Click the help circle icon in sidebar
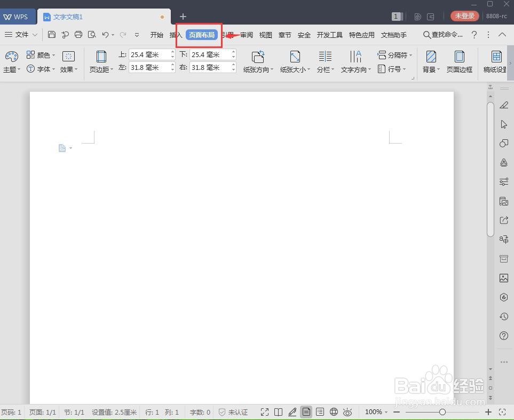The image size is (514, 420). coord(504,336)
